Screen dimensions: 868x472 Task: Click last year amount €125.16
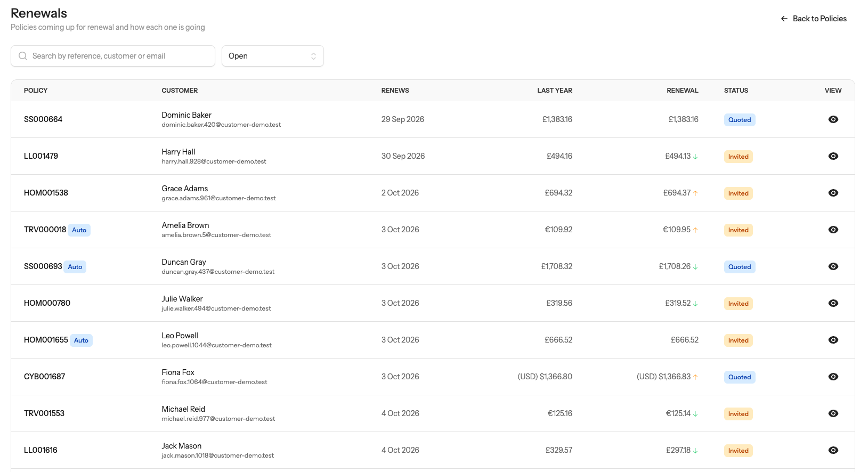click(560, 413)
